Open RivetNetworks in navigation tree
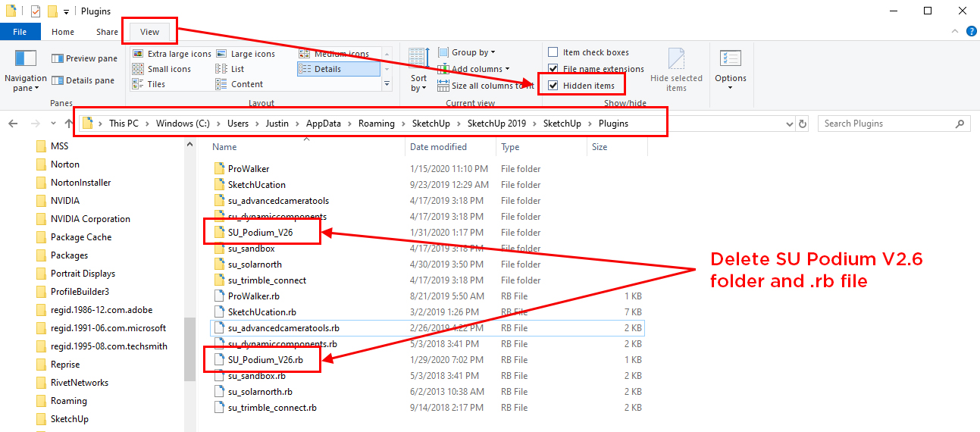Screen dimensions: 980x432 (x=79, y=383)
